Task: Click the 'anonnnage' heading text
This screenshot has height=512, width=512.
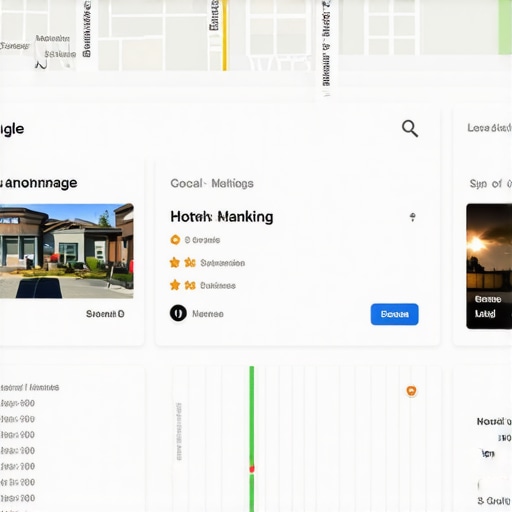Action: [40, 183]
